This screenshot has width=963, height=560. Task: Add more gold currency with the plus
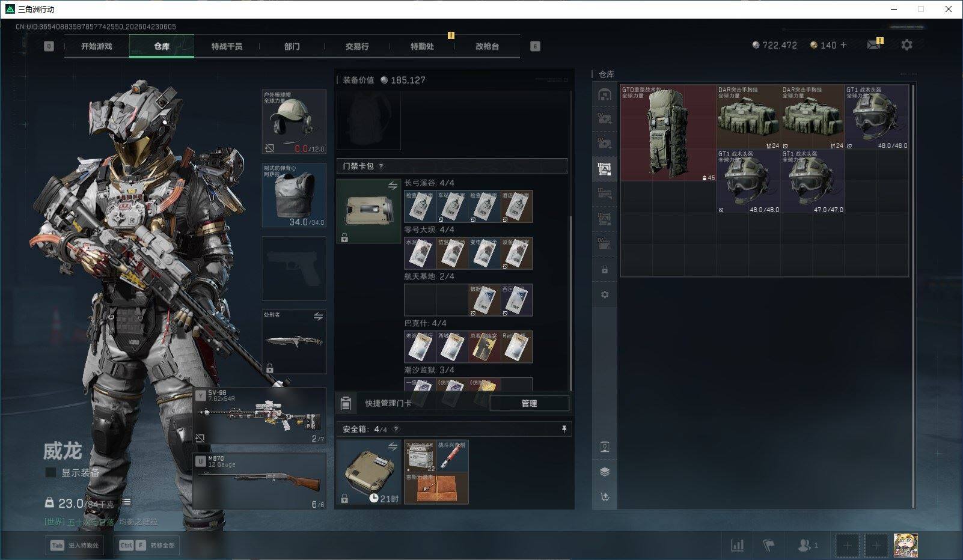(843, 45)
